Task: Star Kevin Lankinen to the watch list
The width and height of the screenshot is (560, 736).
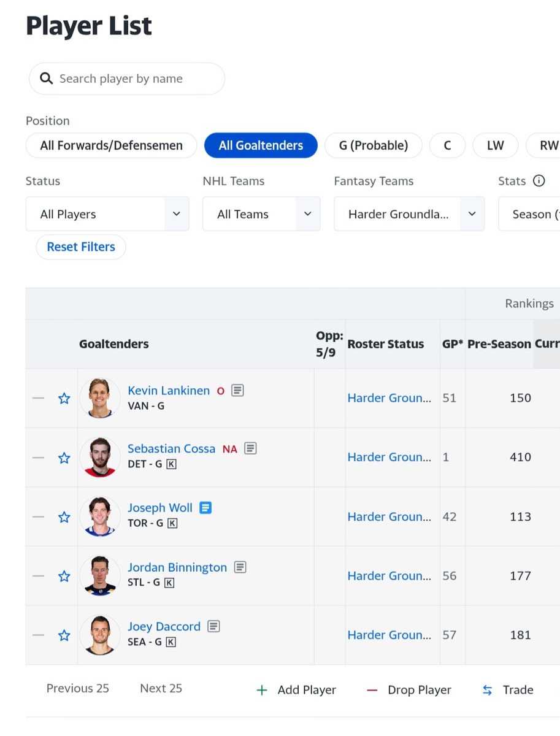Action: point(64,399)
